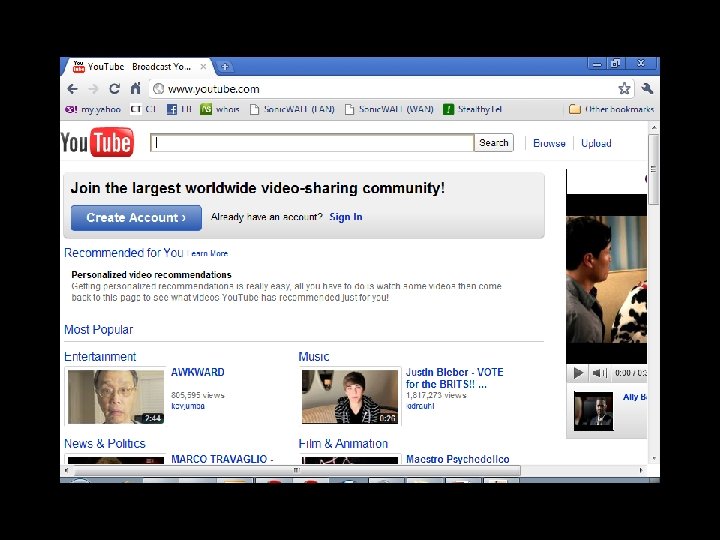
Task: Open the Recommended for You heading
Action: tap(124, 253)
